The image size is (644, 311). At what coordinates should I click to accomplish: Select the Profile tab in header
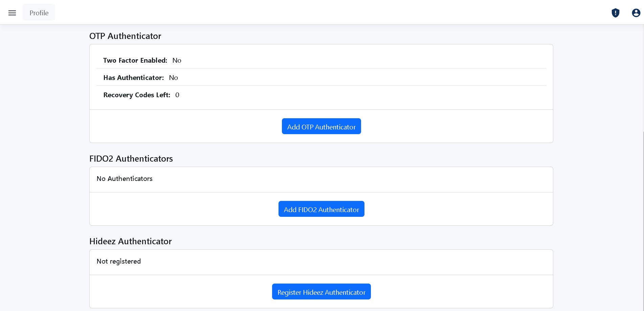click(x=39, y=13)
